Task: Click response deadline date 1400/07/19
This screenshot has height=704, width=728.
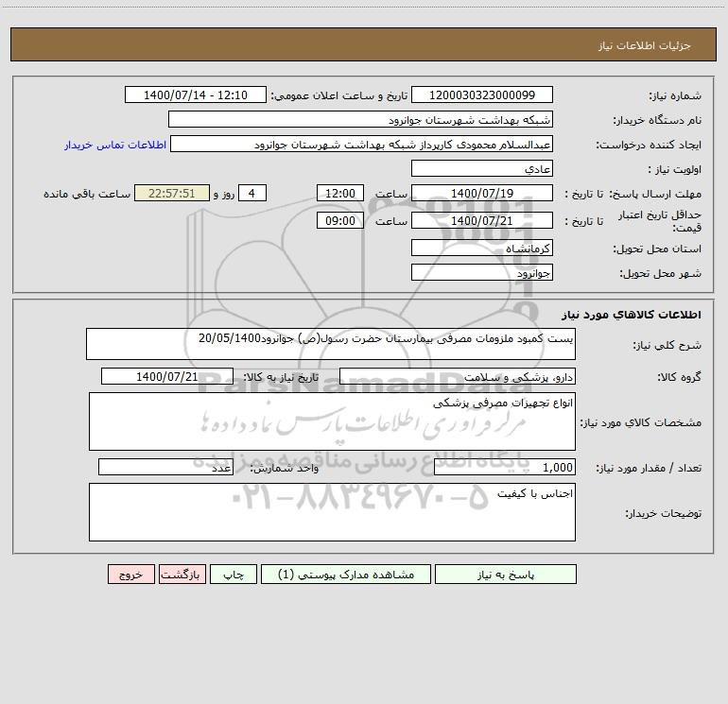Action: point(482,193)
